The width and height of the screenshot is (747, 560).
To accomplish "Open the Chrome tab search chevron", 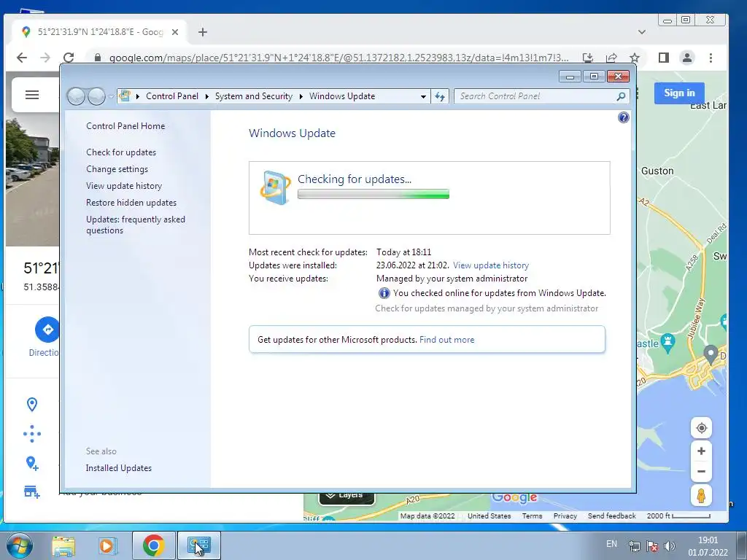I will [642, 32].
